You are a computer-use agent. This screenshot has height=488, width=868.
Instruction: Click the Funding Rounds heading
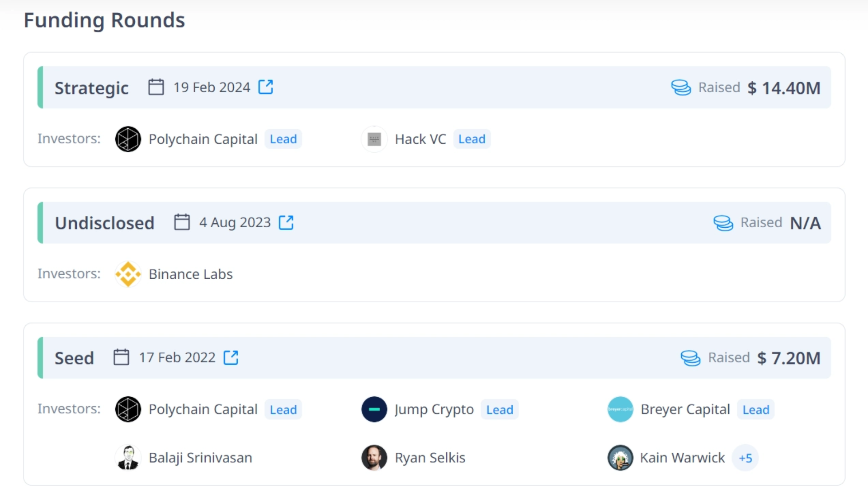[x=104, y=20]
